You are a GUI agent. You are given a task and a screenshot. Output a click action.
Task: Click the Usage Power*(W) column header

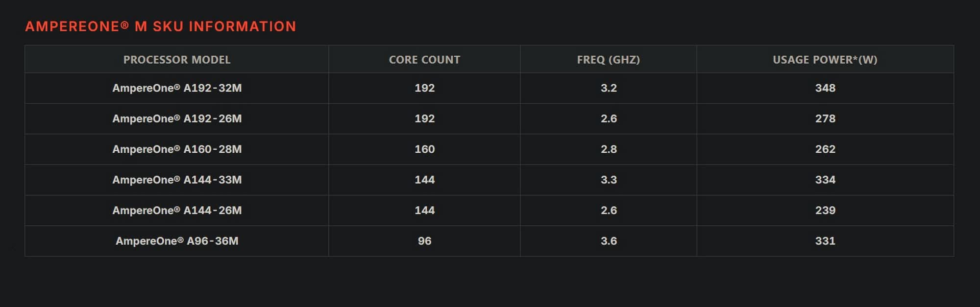(x=825, y=60)
